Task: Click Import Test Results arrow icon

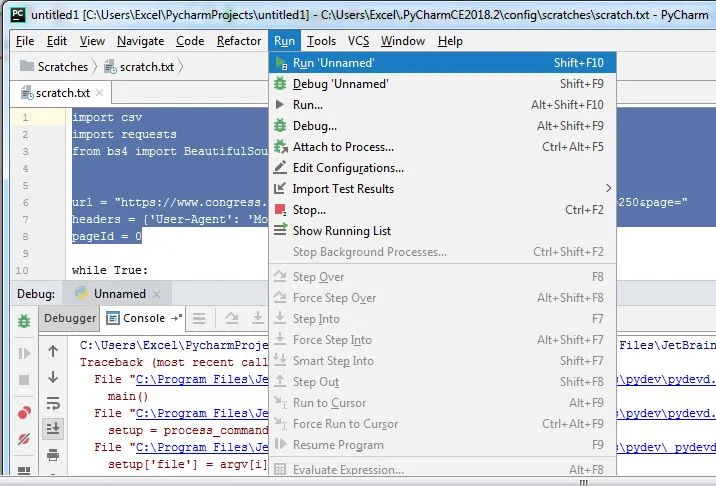Action: click(x=280, y=188)
